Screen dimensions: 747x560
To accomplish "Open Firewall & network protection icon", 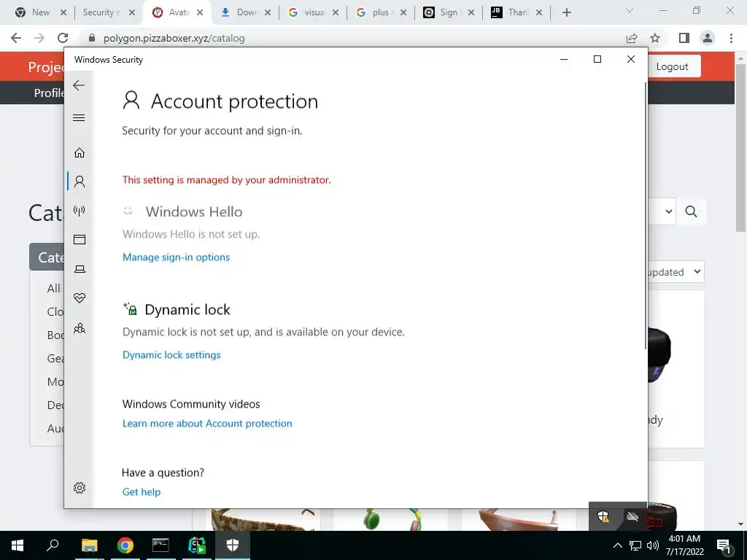I will point(80,211).
